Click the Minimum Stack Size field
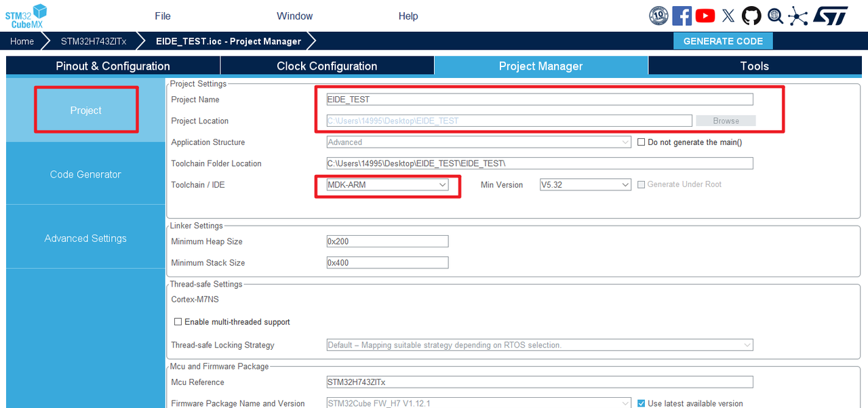The height and width of the screenshot is (408, 868). coord(387,262)
